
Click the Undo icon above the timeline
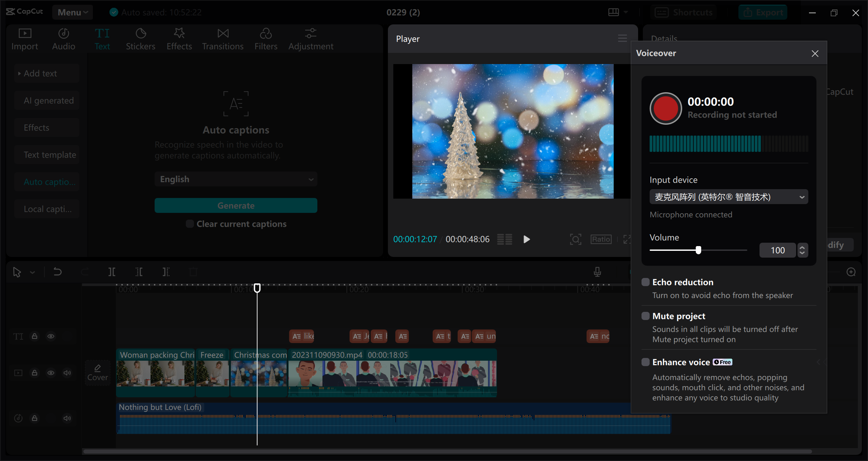(x=57, y=272)
